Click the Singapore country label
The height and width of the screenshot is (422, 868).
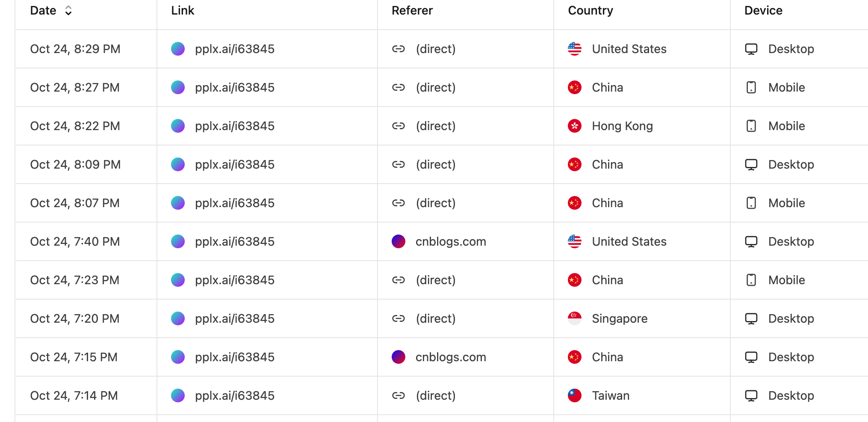pyautogui.click(x=620, y=318)
